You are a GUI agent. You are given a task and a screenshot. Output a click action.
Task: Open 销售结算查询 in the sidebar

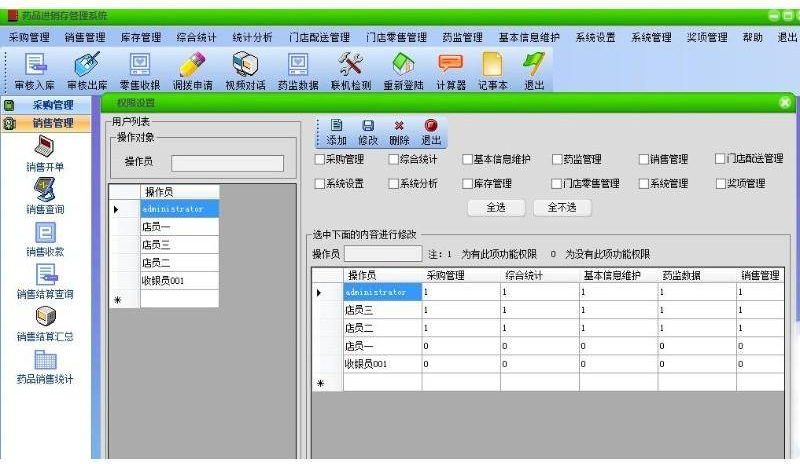point(45,281)
